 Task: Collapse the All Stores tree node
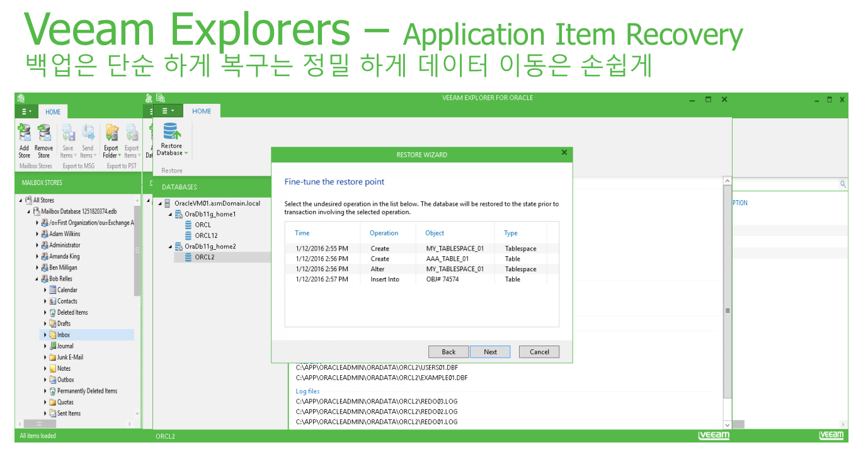(21, 200)
